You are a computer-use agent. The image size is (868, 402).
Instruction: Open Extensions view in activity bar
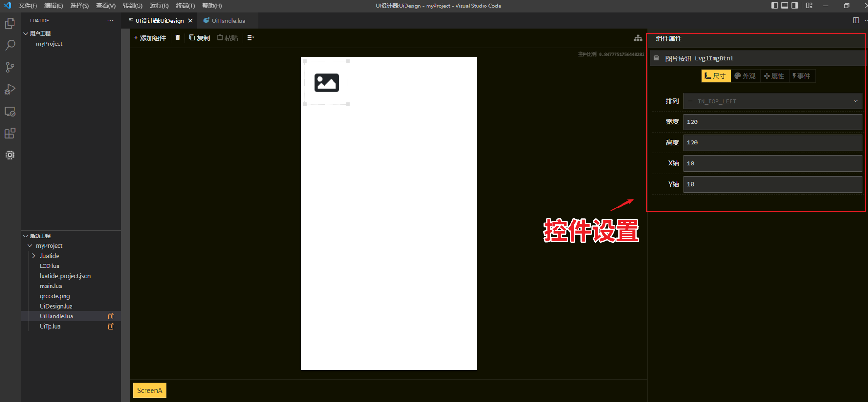(10, 133)
